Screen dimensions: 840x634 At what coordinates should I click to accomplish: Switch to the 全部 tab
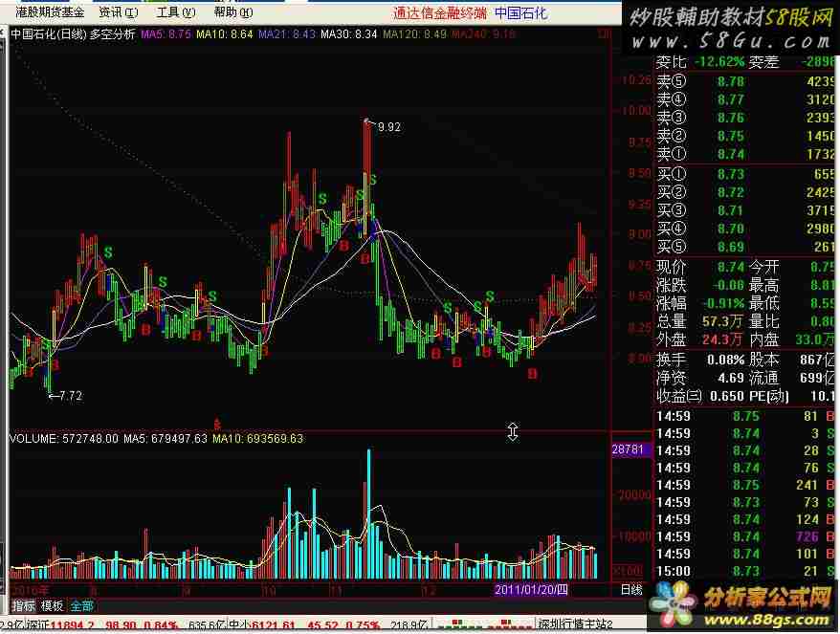(x=81, y=605)
